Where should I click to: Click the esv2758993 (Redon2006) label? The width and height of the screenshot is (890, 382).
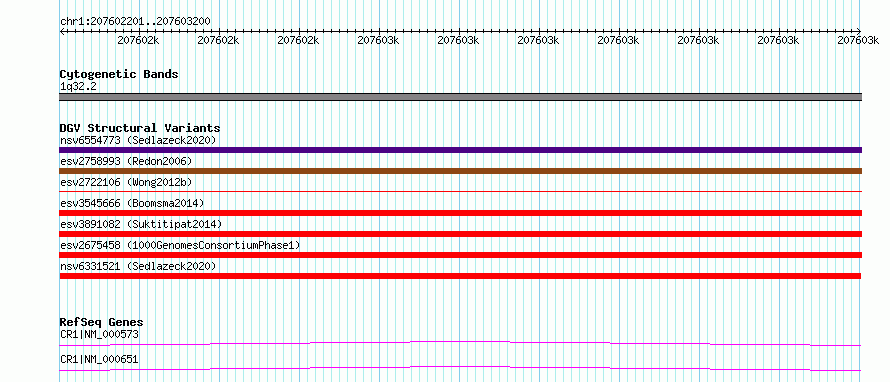[126, 161]
